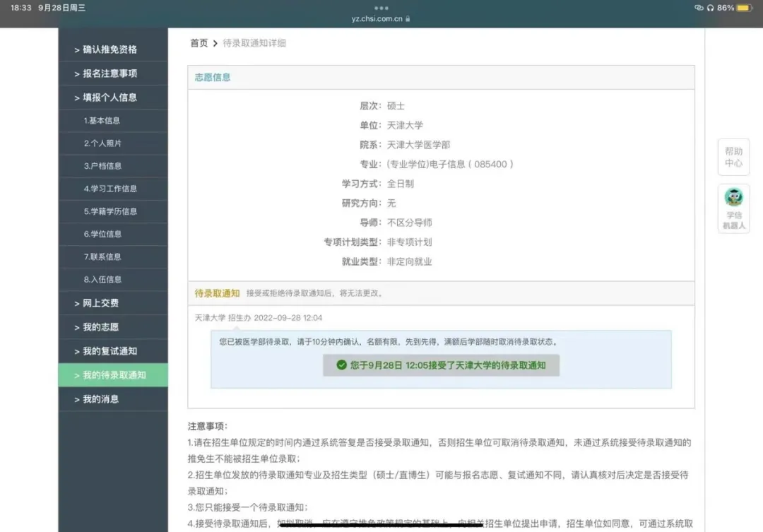Click green checkmark icon in acceptance notice
The width and height of the screenshot is (763, 532).
pyautogui.click(x=342, y=365)
